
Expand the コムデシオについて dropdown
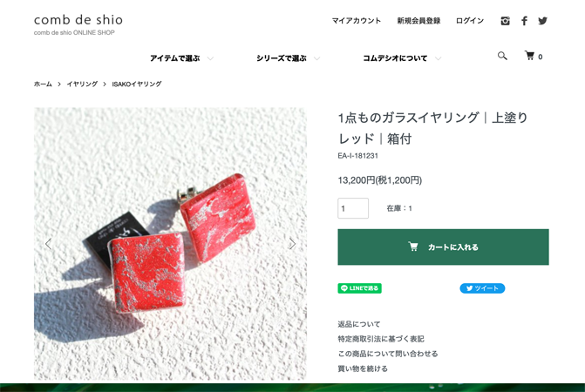402,58
